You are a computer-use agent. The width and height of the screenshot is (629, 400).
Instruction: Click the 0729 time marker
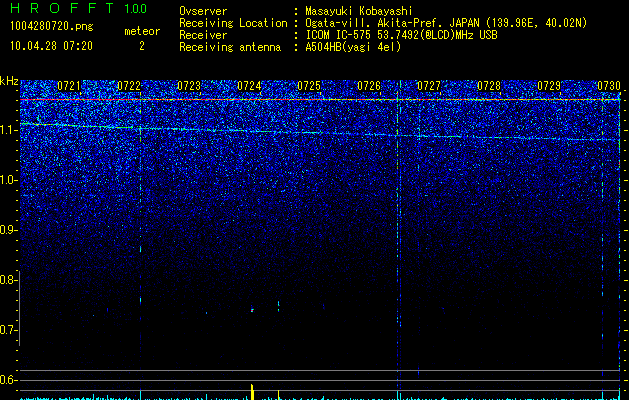[549, 86]
